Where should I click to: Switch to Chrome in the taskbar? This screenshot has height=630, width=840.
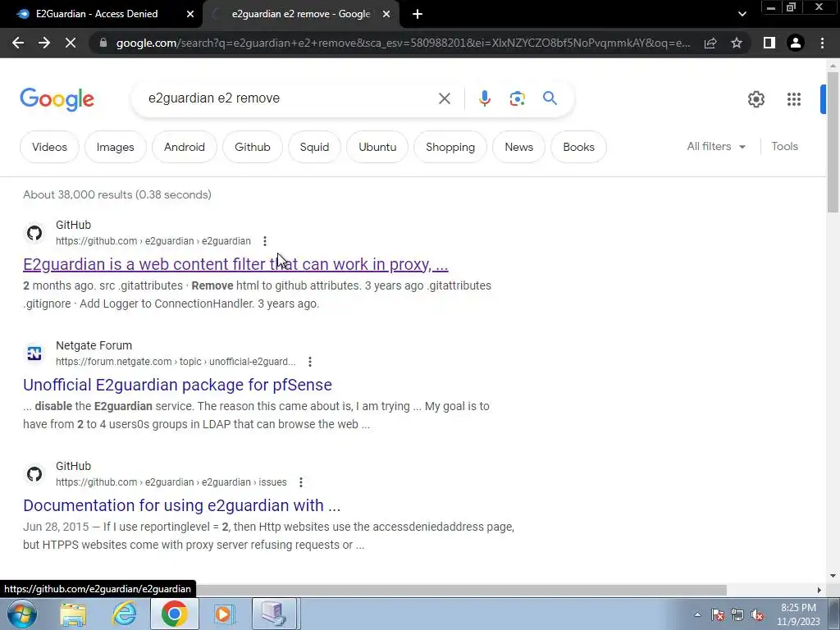174,614
